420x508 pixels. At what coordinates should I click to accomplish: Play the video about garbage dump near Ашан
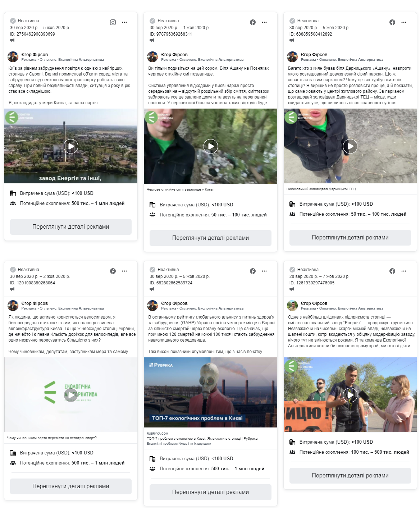click(x=211, y=146)
